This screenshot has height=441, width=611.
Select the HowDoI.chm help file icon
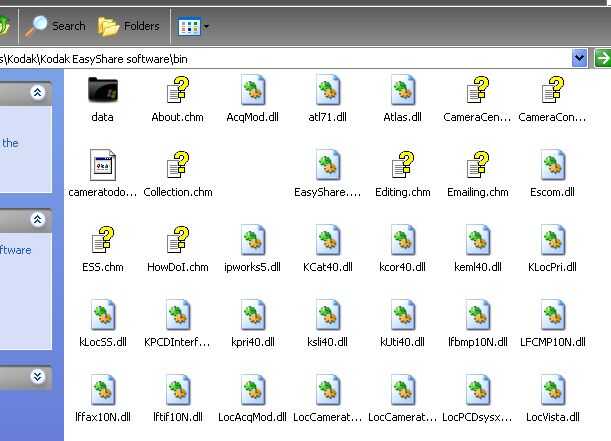tap(178, 240)
